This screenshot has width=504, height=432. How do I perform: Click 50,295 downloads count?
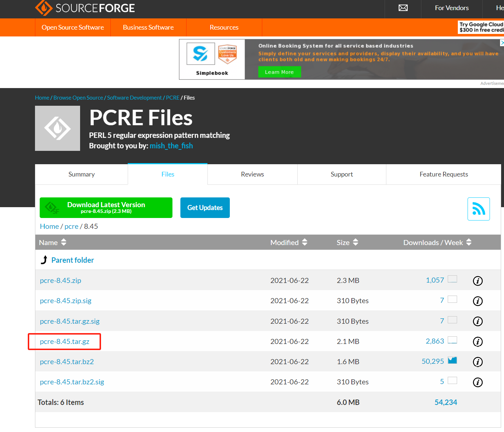point(433,362)
